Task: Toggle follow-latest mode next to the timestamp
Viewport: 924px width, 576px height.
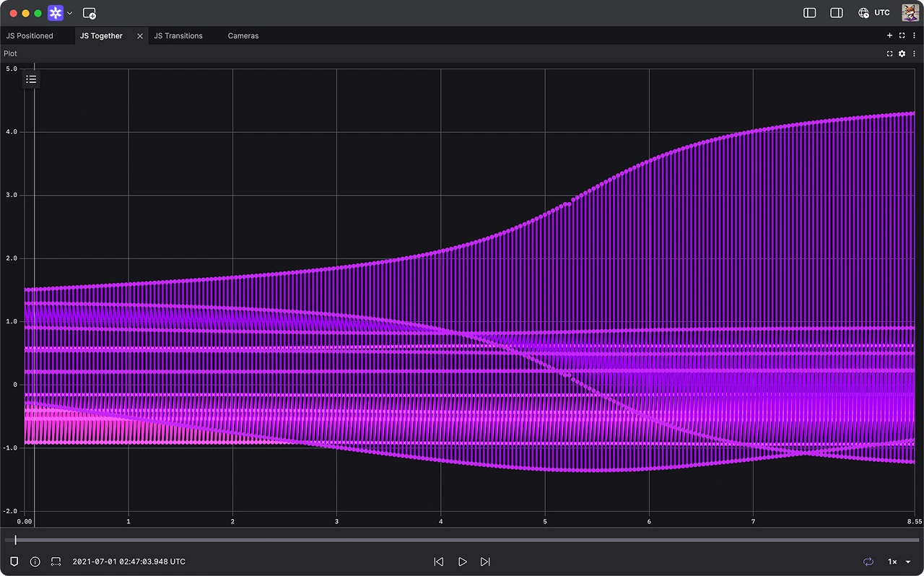Action: [x=56, y=562]
